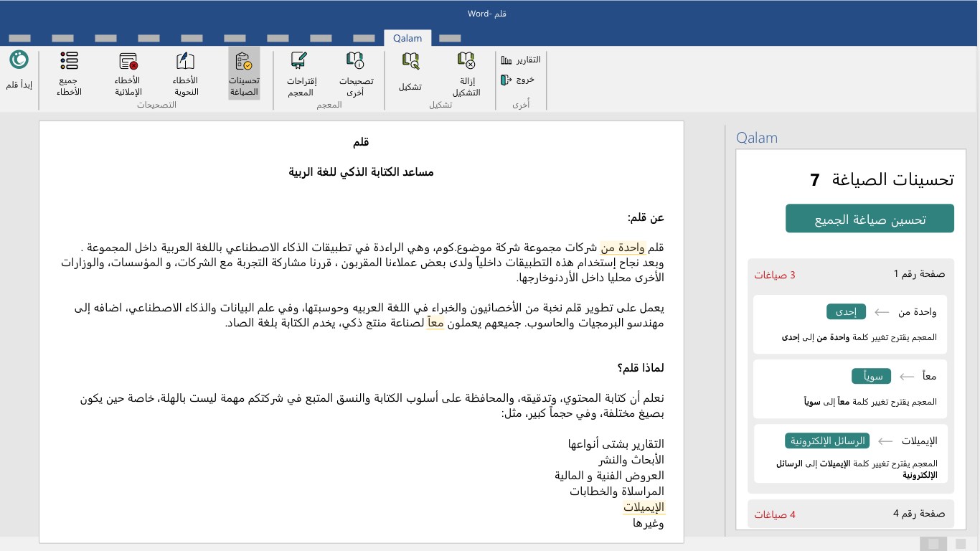
Task: Click highlighted معاً in the document paragraph
Action: tap(436, 324)
